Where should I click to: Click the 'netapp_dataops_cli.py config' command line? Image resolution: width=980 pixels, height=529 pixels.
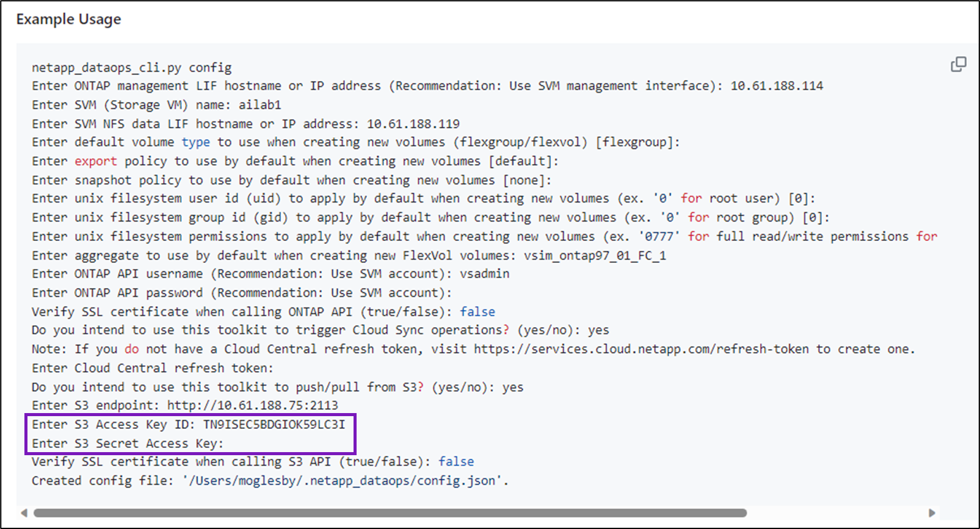click(x=132, y=68)
